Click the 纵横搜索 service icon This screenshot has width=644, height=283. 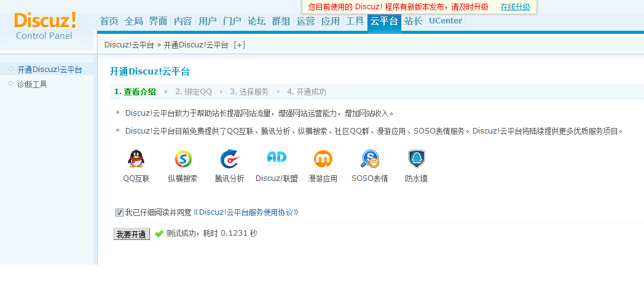tap(183, 159)
